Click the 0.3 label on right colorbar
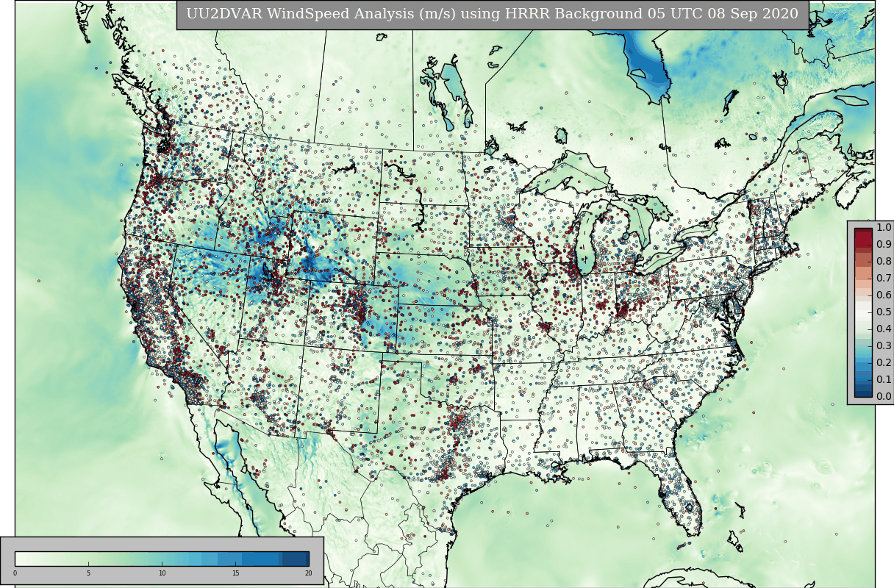The image size is (894, 588). [883, 346]
